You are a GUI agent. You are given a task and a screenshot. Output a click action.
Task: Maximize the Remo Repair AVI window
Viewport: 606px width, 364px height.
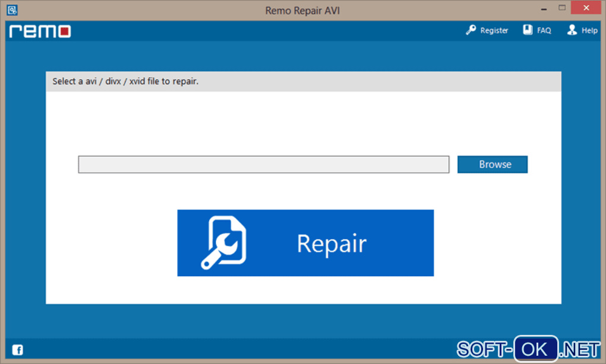tap(562, 8)
